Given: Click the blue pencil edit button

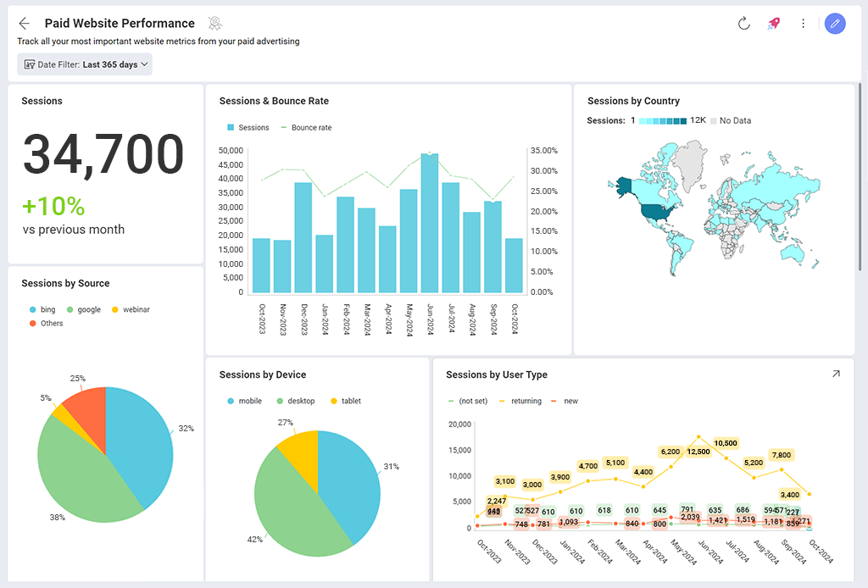Looking at the screenshot, I should (x=835, y=23).
